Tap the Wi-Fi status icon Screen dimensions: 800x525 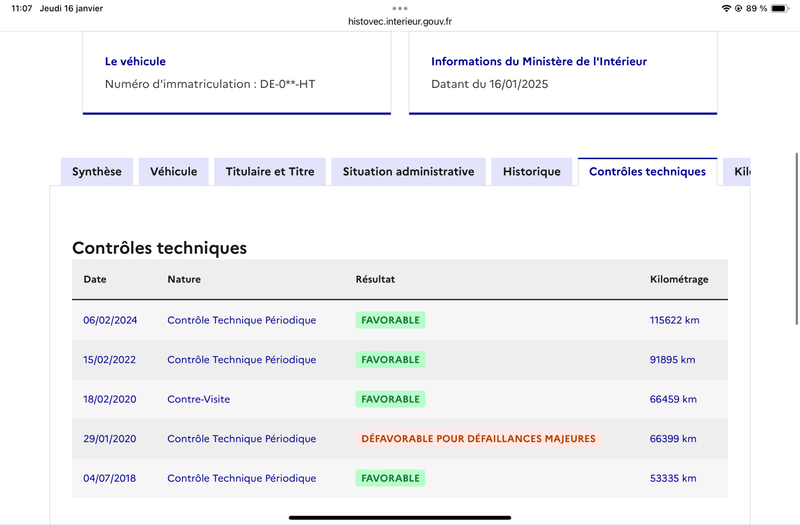coord(726,8)
